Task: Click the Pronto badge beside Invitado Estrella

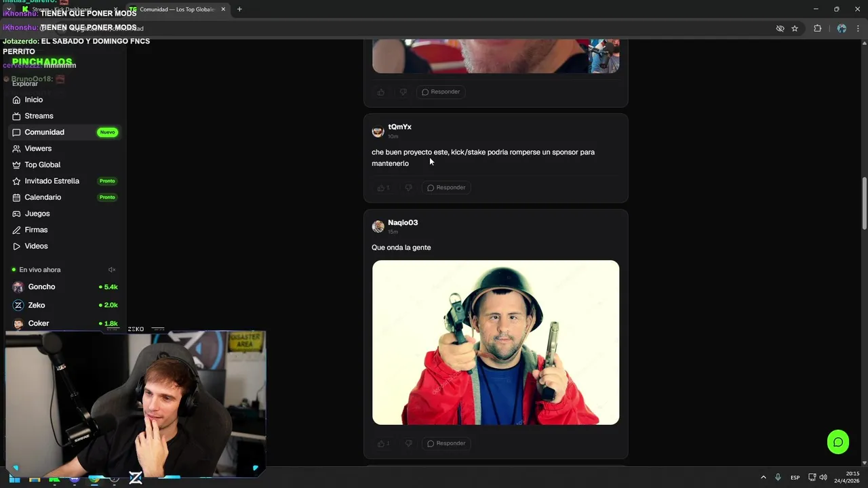Action: click(x=107, y=181)
